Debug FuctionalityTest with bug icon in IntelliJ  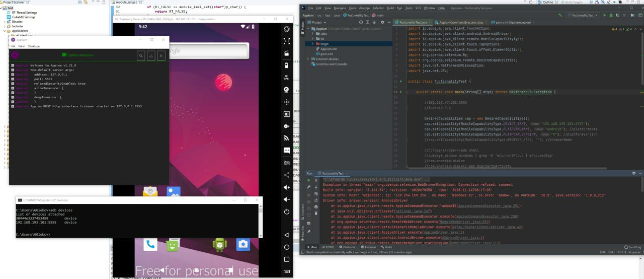pyautogui.click(x=611, y=15)
